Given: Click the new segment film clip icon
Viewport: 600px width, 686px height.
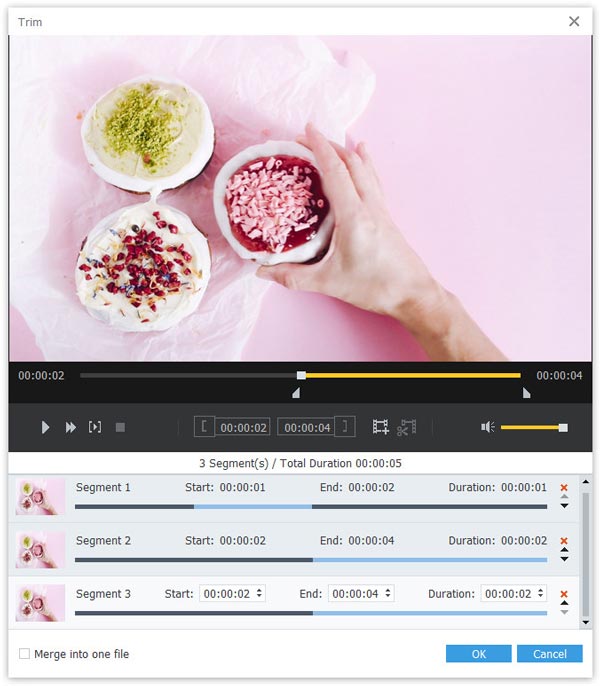Looking at the screenshot, I should [x=380, y=427].
